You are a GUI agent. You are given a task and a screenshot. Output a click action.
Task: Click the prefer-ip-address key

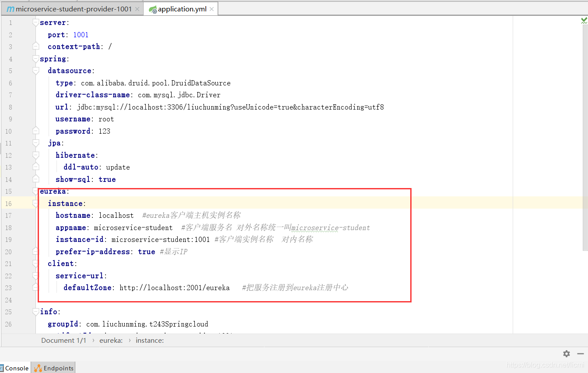point(92,252)
